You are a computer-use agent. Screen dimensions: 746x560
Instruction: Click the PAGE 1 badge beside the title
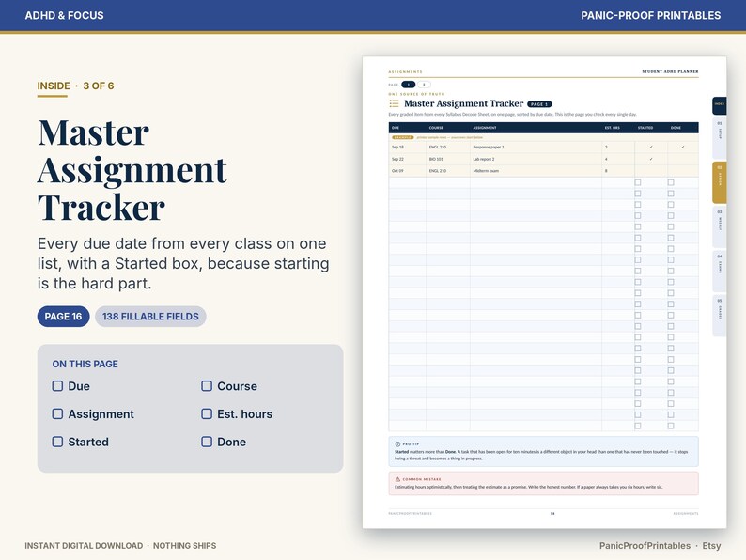click(x=539, y=104)
